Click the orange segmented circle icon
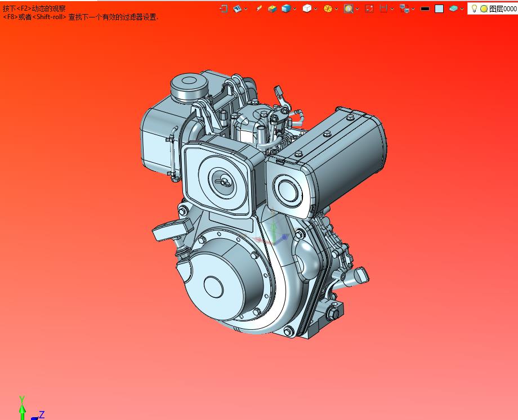This screenshot has height=420, width=518. coord(328,8)
